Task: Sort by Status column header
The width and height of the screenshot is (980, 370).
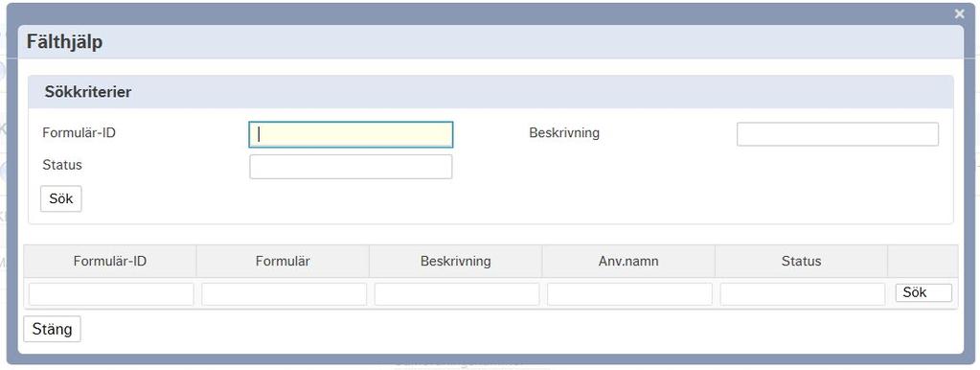Action: pyautogui.click(x=801, y=262)
